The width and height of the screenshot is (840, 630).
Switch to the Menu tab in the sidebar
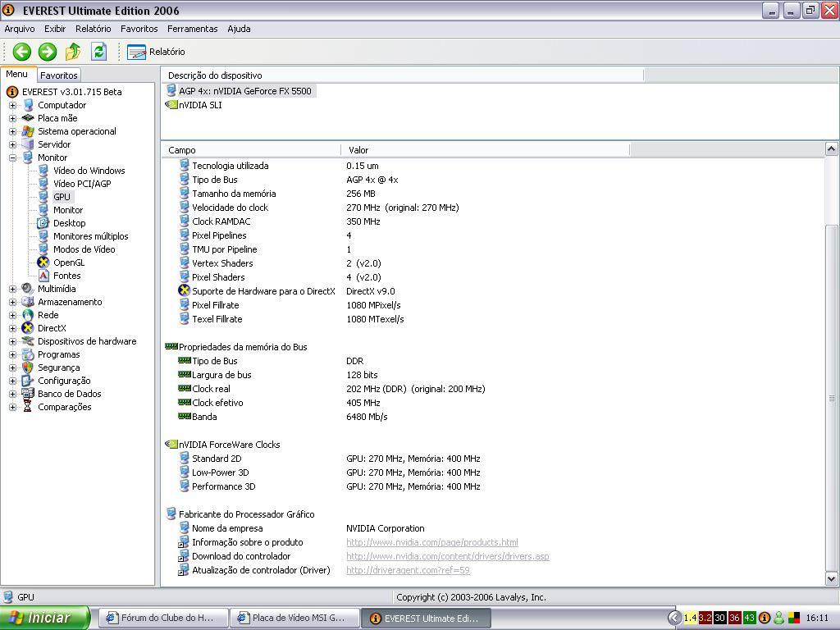(x=17, y=75)
